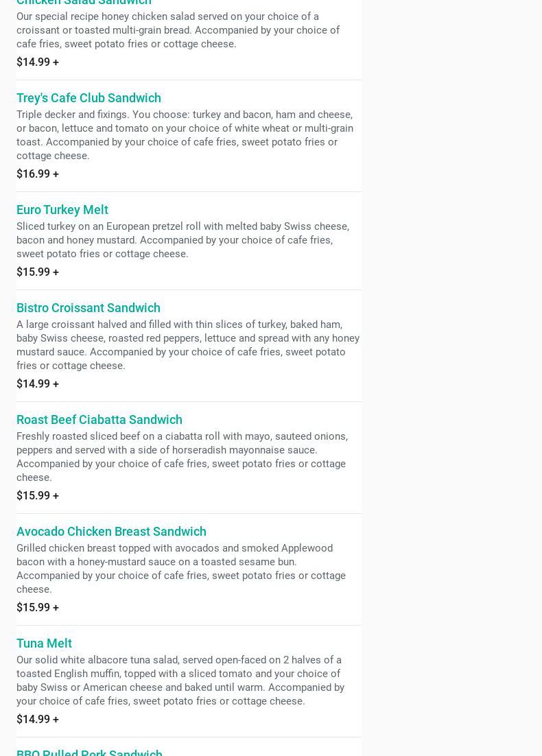
Task: Click Avocado Chicken Breast description text
Action: point(181,569)
